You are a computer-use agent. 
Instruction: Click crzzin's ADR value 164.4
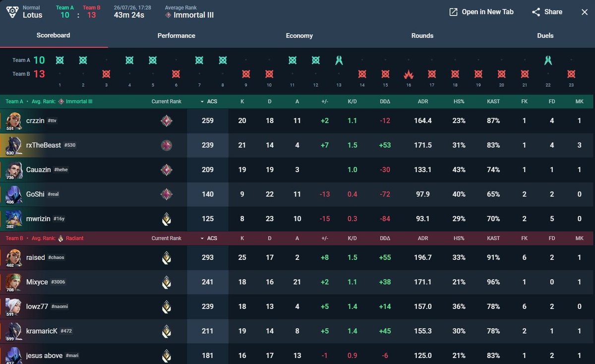click(423, 121)
